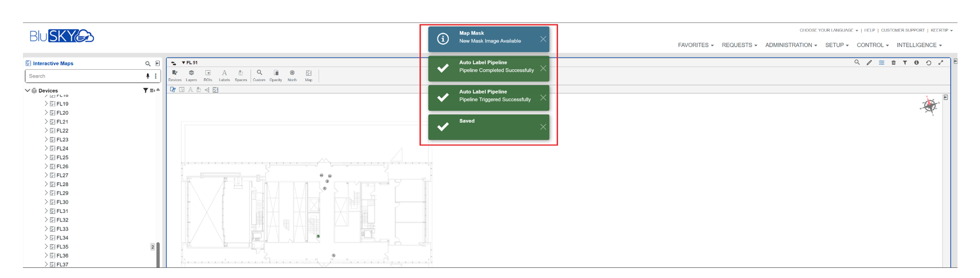
Task: Open the INTELLIGENCE menu
Action: click(x=919, y=45)
